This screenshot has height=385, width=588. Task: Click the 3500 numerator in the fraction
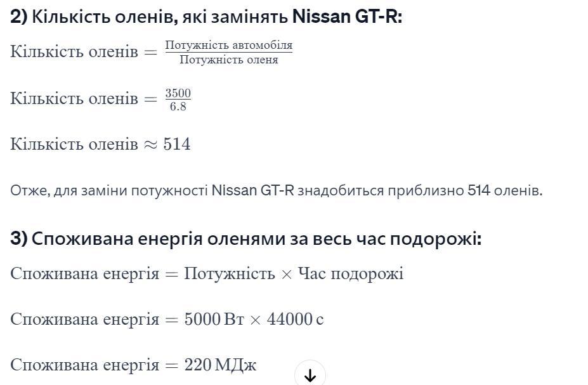pos(178,93)
